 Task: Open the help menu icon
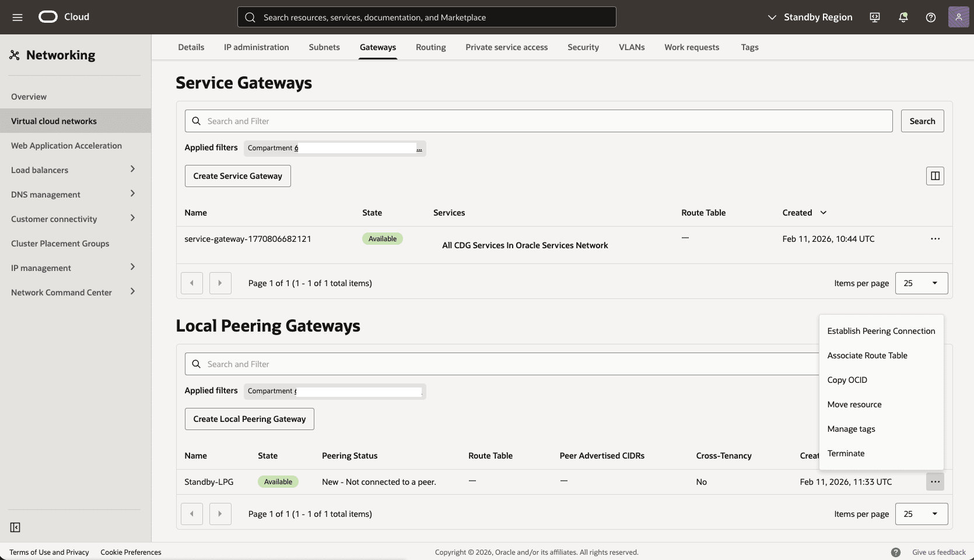[x=930, y=17]
